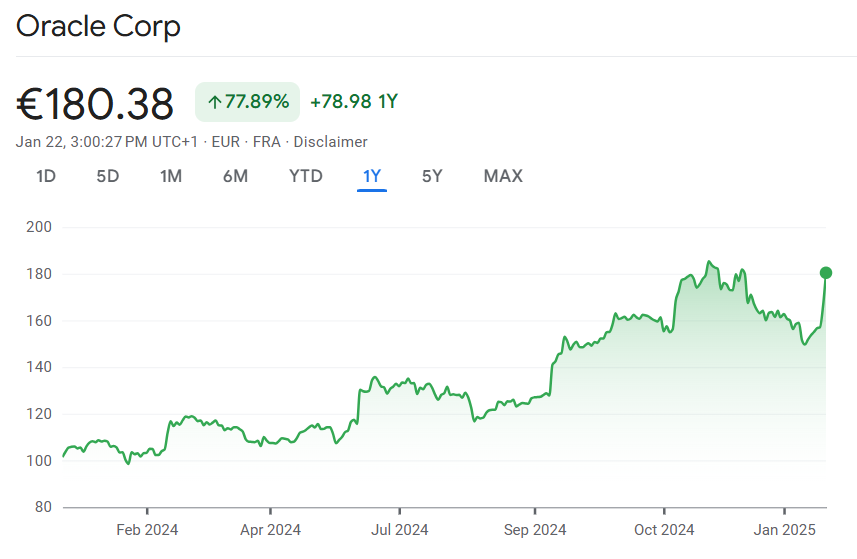Viewport: 857px width, 559px height.
Task: Click the 180 y-axis label
Action: (x=39, y=274)
